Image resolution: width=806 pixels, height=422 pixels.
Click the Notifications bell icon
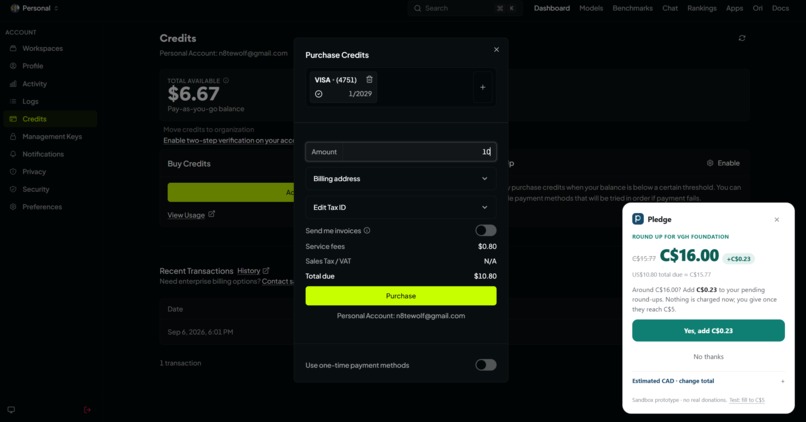click(x=13, y=154)
